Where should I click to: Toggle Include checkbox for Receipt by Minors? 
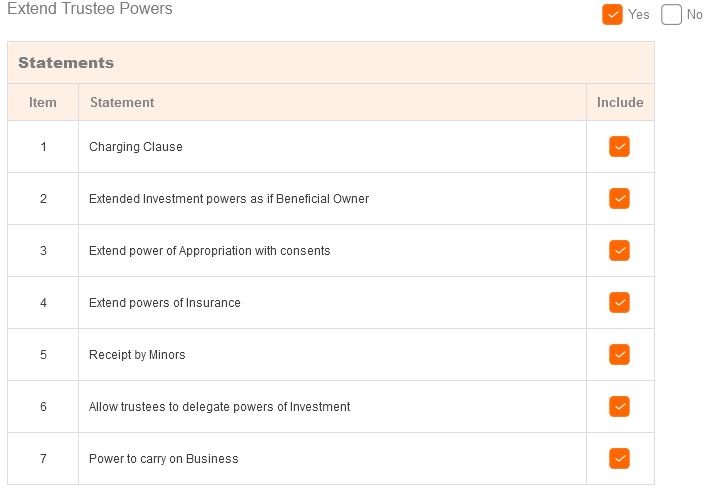coord(619,355)
